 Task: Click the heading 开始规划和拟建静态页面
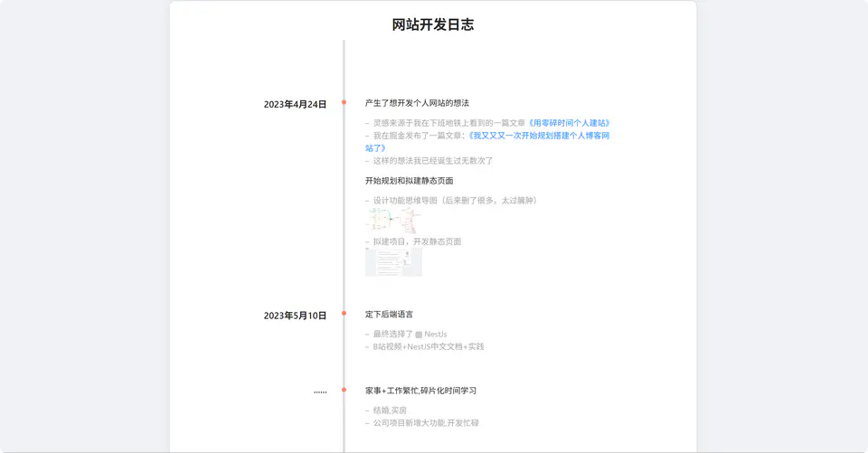click(x=409, y=181)
